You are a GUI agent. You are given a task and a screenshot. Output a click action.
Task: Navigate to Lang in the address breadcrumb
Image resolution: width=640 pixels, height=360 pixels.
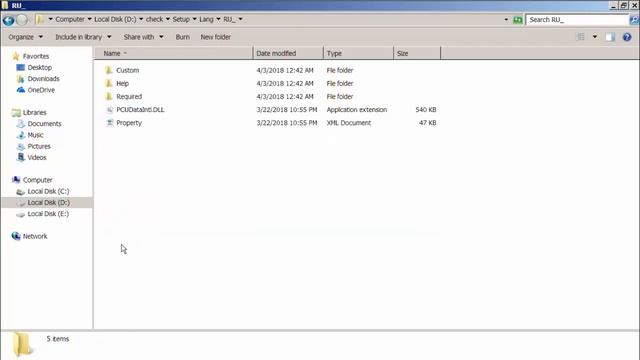(x=206, y=19)
